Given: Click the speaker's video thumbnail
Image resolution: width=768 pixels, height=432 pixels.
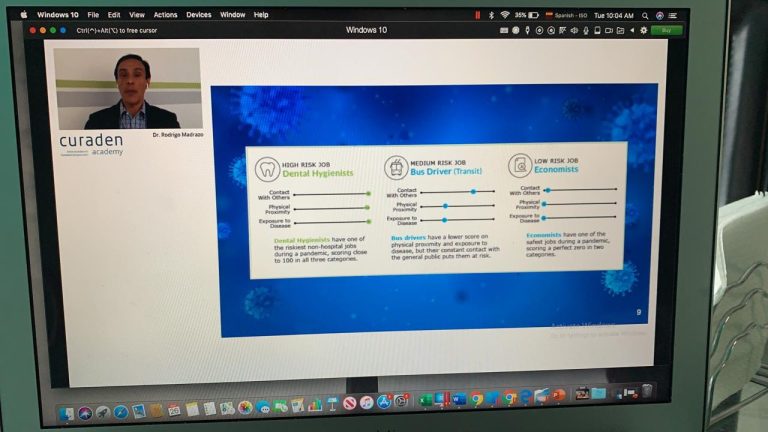Looking at the screenshot, I should point(128,89).
